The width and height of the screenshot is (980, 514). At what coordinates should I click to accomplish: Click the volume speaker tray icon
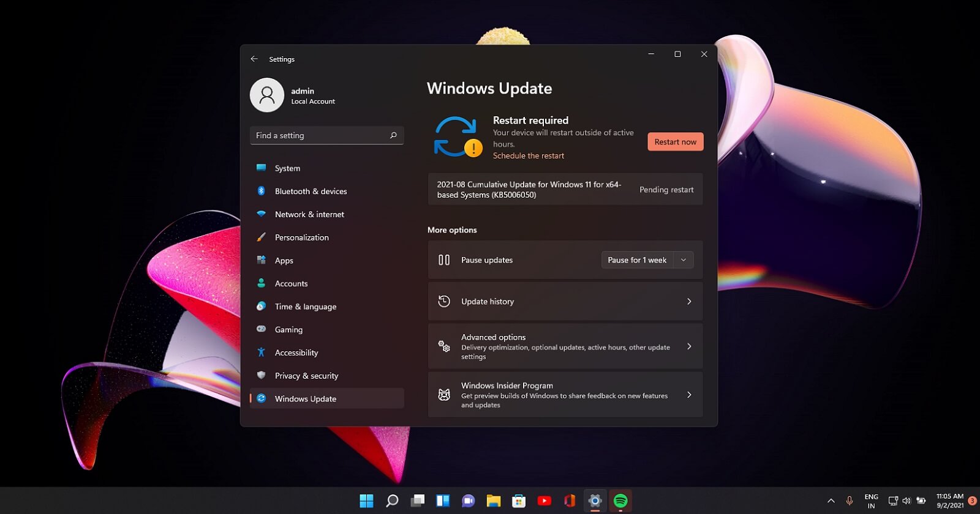[x=907, y=501]
